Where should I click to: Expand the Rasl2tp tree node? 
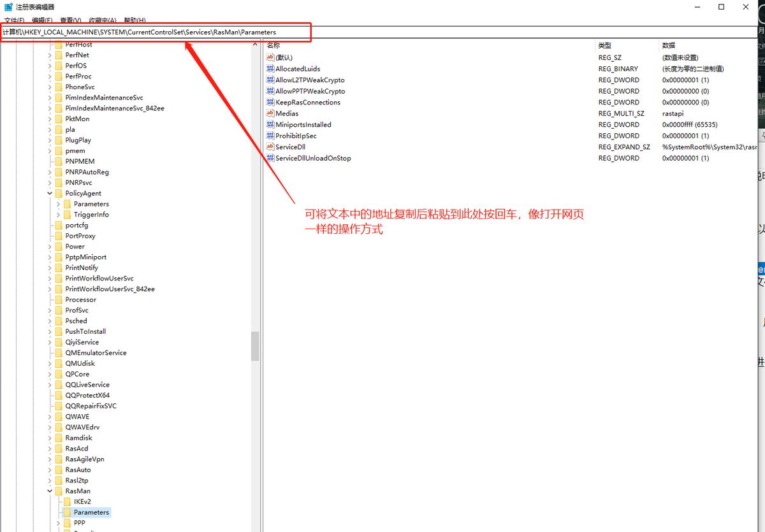(50, 480)
